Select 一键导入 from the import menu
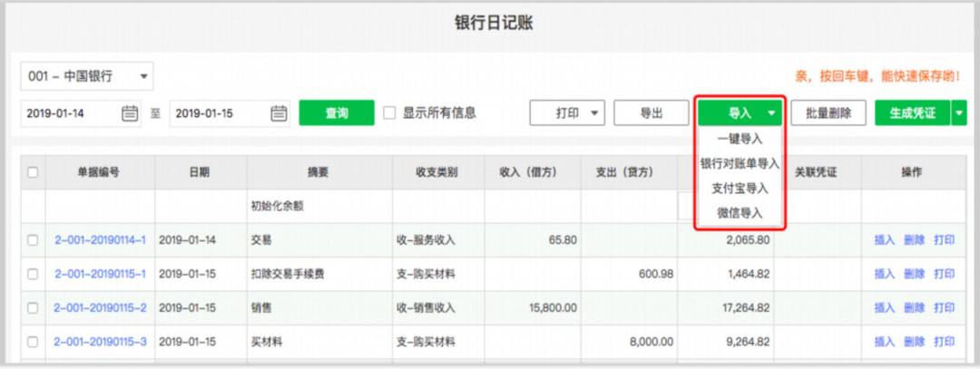 tap(740, 140)
